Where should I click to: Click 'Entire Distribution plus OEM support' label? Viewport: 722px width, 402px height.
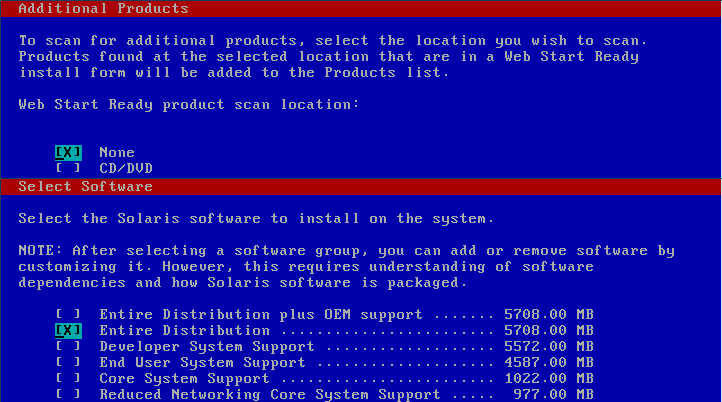(x=261, y=315)
